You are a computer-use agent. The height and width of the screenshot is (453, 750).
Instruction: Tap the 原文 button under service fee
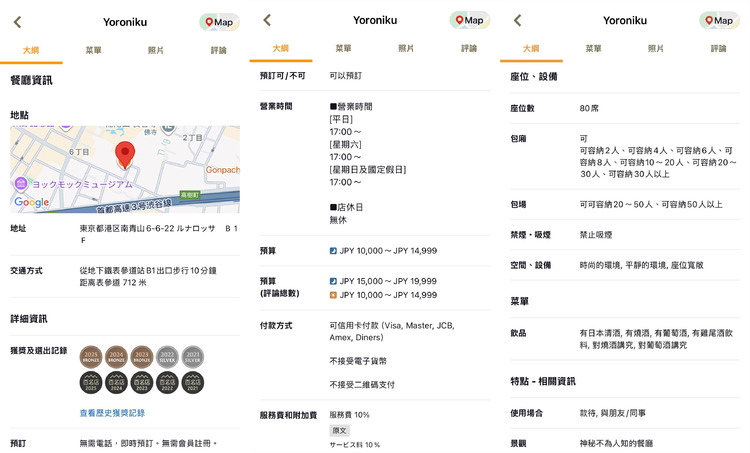pyautogui.click(x=340, y=430)
